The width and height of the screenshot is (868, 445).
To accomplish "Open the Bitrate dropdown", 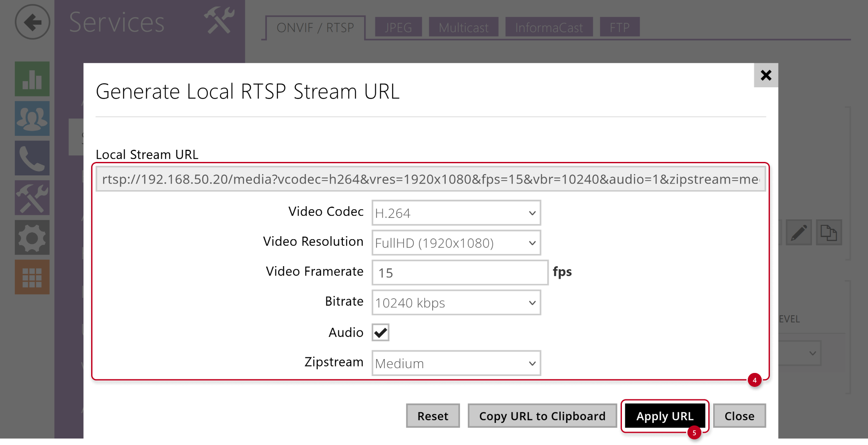I will pyautogui.click(x=456, y=303).
